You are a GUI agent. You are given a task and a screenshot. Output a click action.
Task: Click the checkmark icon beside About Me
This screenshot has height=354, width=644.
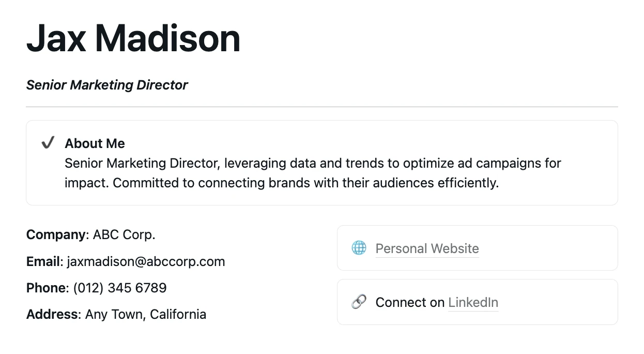coord(48,143)
